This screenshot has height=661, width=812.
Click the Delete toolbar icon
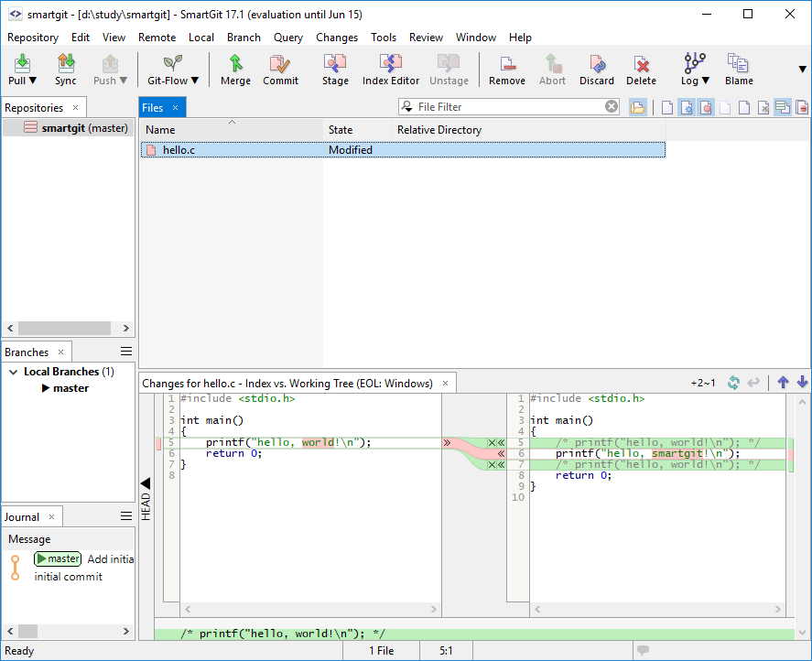point(642,63)
